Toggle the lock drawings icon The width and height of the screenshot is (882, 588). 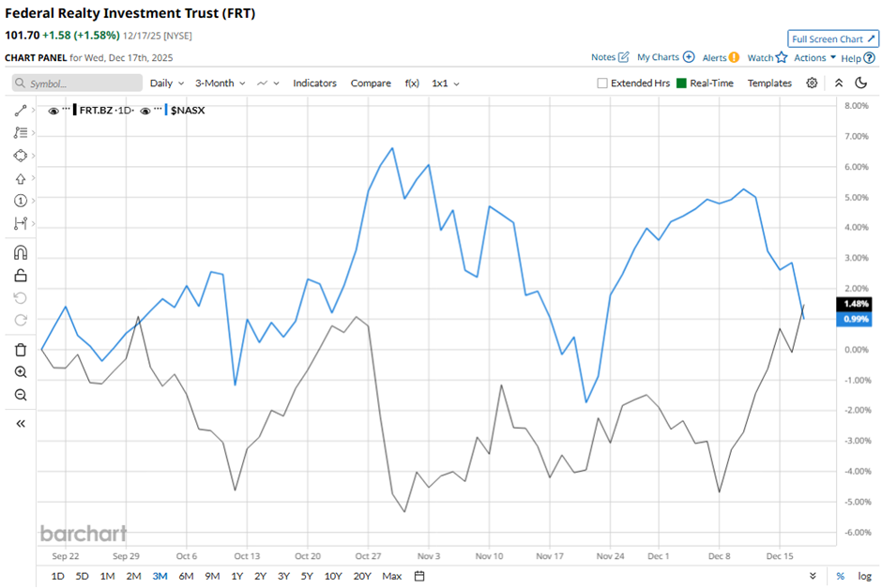21,276
